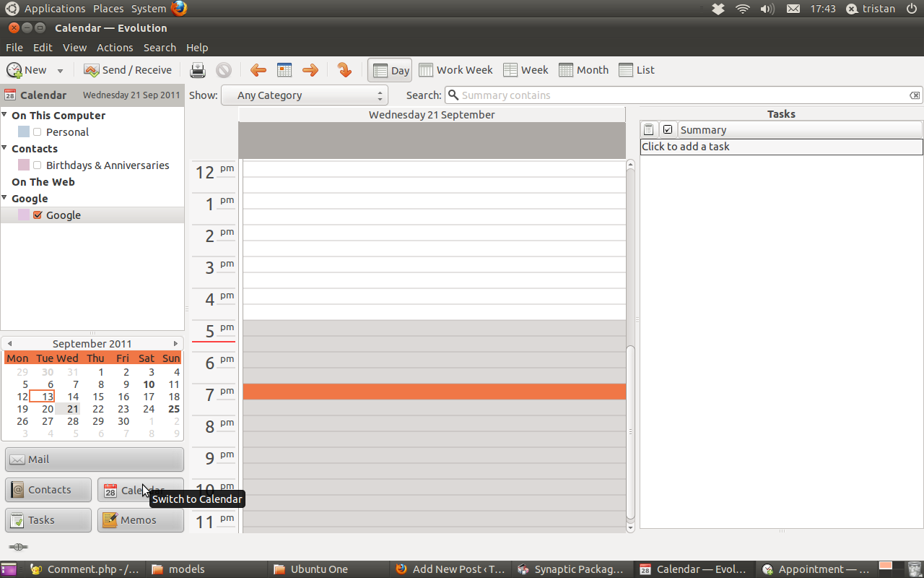Switch to Mail using the Mail button
The width and height of the screenshot is (924, 578).
coord(95,460)
